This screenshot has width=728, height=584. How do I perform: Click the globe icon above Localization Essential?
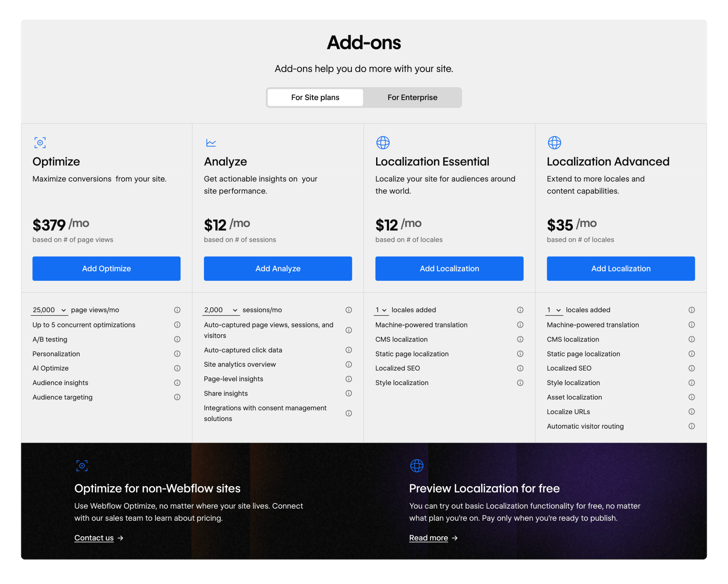click(383, 143)
